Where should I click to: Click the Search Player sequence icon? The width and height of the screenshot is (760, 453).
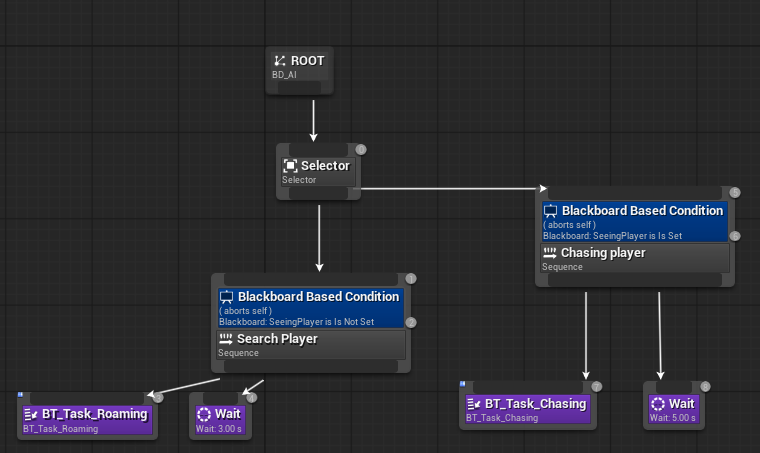click(x=226, y=339)
